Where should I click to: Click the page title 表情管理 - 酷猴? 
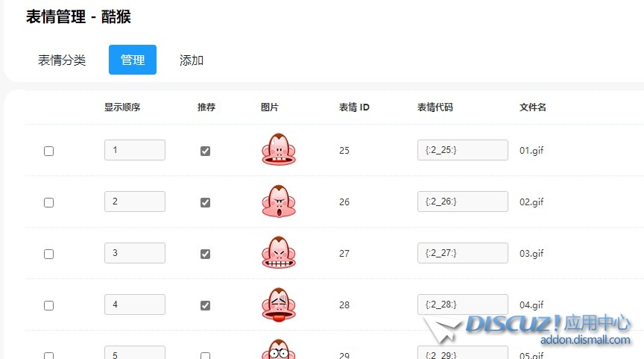pyautogui.click(x=78, y=17)
